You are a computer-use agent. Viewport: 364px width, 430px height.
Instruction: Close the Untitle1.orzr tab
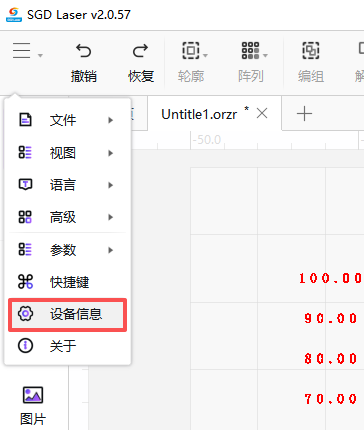262,114
